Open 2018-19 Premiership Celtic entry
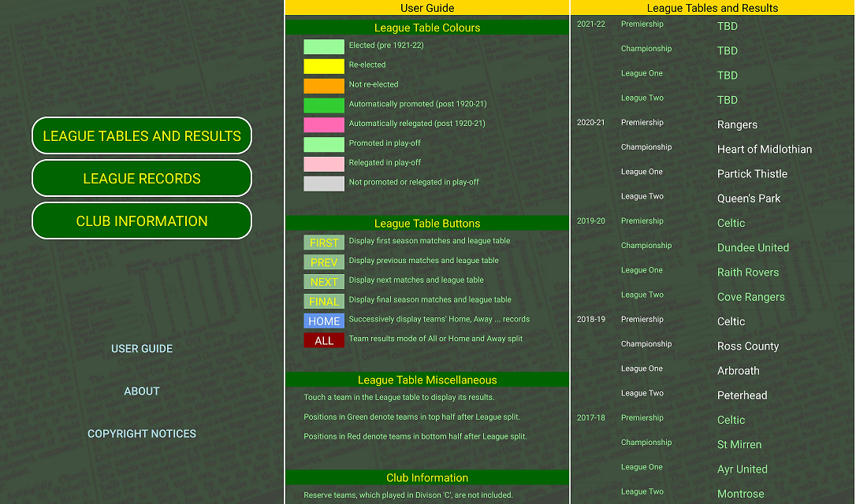 click(713, 321)
